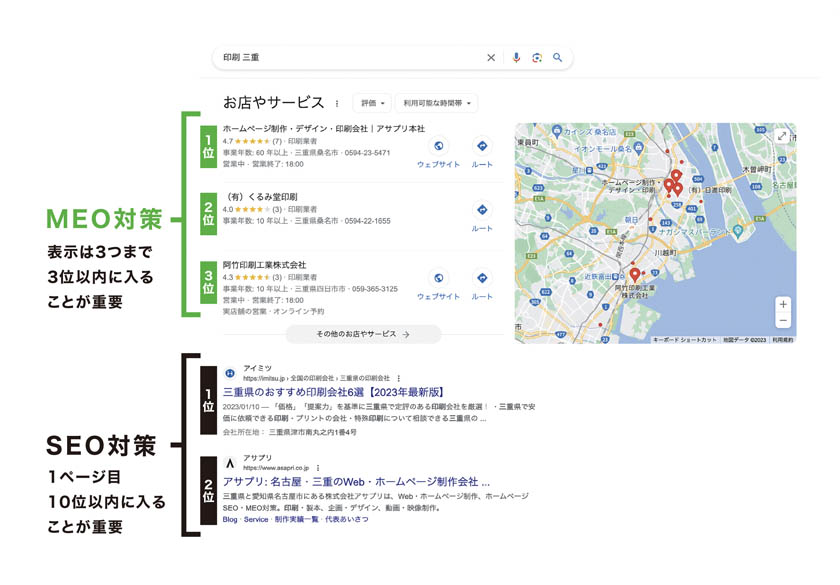Open the アサプリ 名古屋・三重 result link
Viewport: 840px width, 585px height.
(357, 481)
